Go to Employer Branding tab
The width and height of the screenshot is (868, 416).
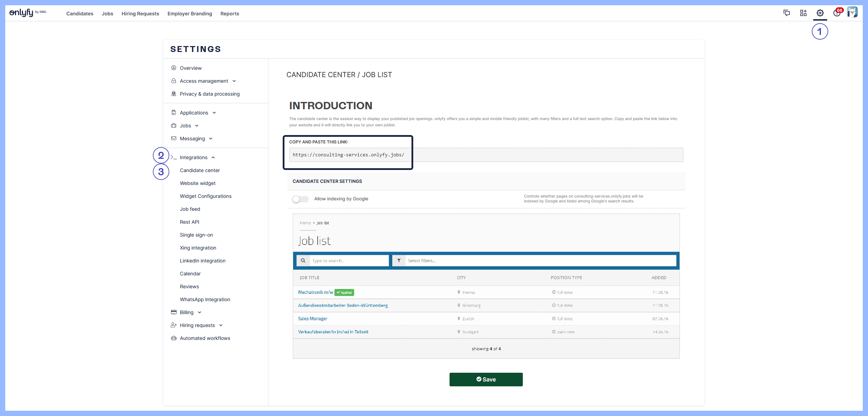[x=190, y=14]
